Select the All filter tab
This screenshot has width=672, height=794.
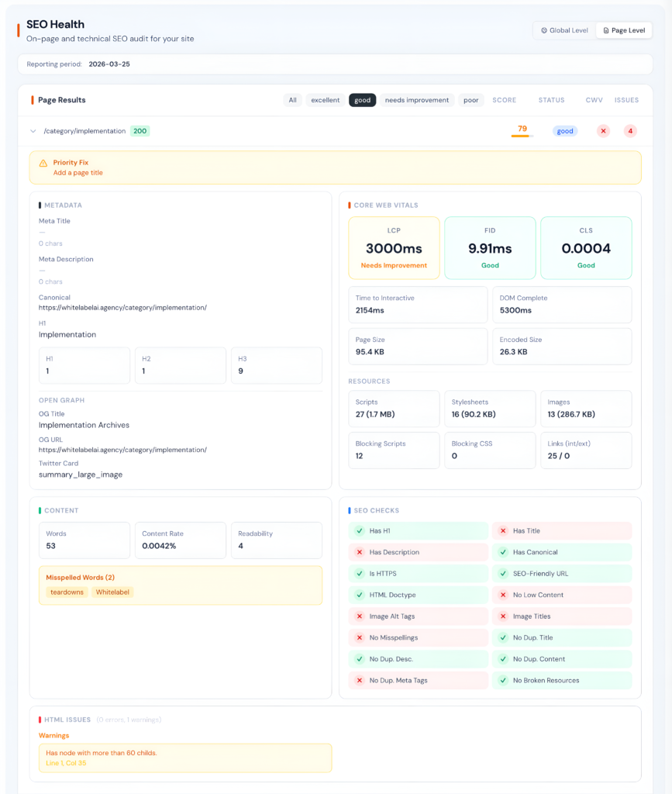tap(294, 99)
